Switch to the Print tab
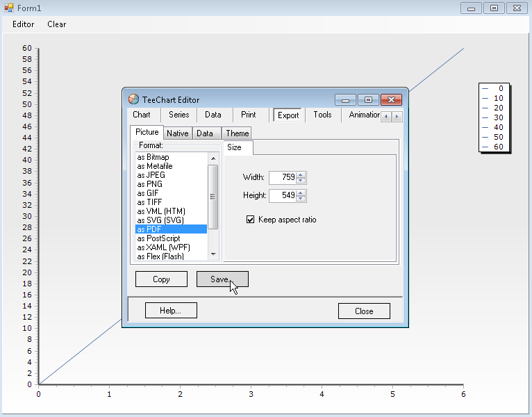 click(x=249, y=115)
